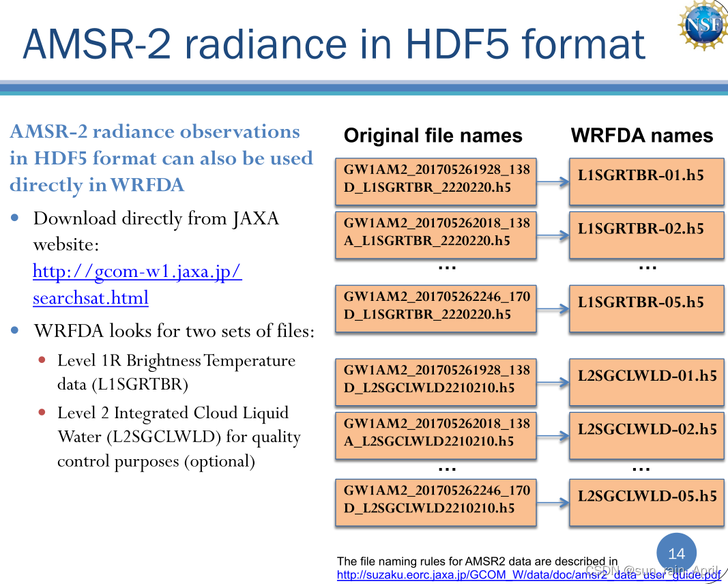Click the L1SGRTBR-05.h5 box

[x=646, y=308]
